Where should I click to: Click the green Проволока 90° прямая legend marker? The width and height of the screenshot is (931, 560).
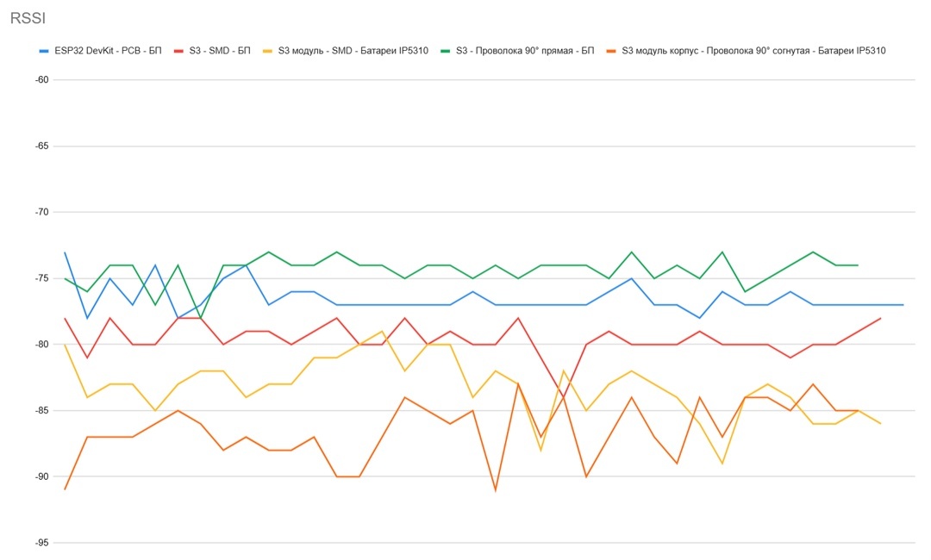(446, 51)
